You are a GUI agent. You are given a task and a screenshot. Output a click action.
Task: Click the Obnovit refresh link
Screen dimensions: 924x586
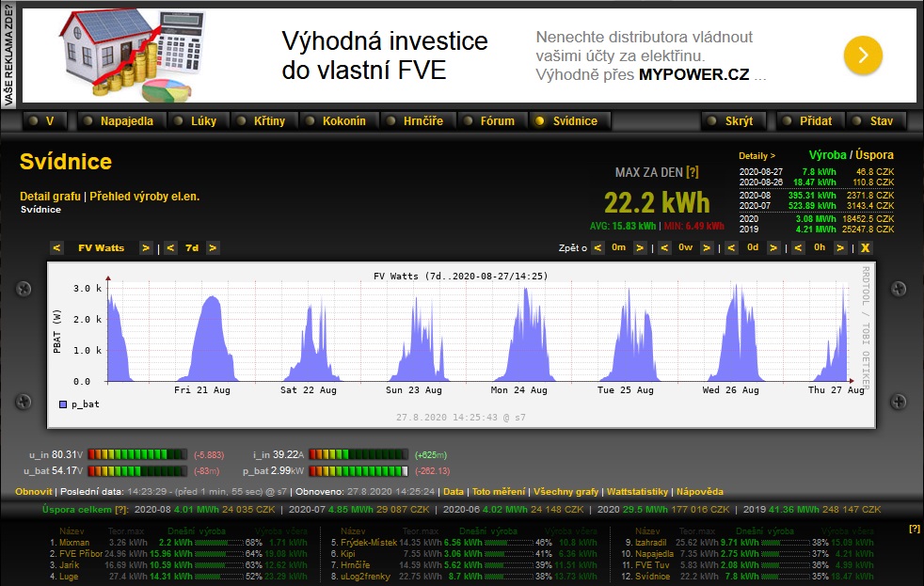click(33, 492)
